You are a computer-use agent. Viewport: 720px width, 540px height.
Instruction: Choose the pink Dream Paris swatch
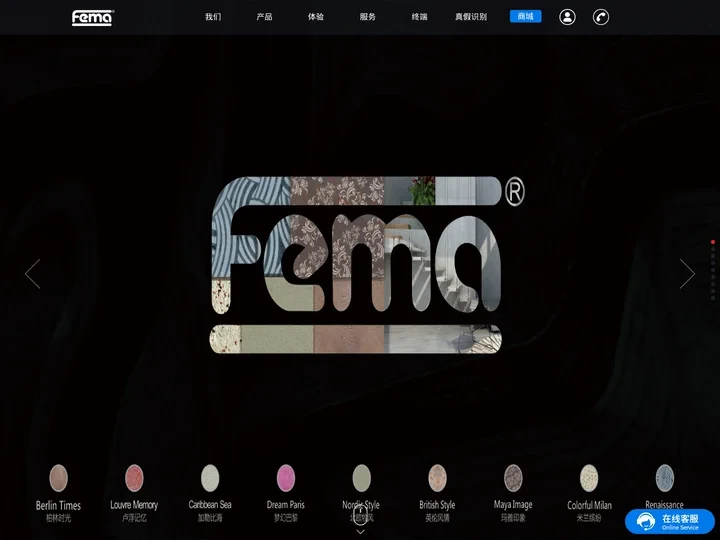(x=286, y=478)
